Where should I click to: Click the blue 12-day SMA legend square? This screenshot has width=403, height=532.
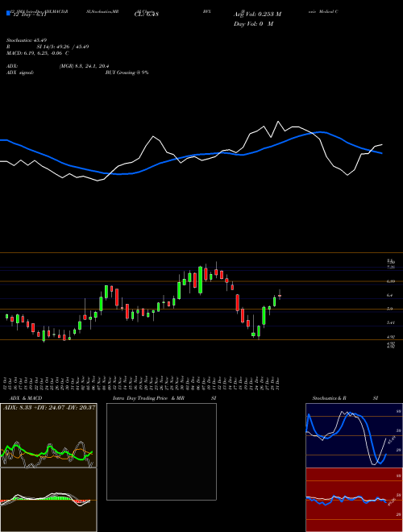(8, 13)
